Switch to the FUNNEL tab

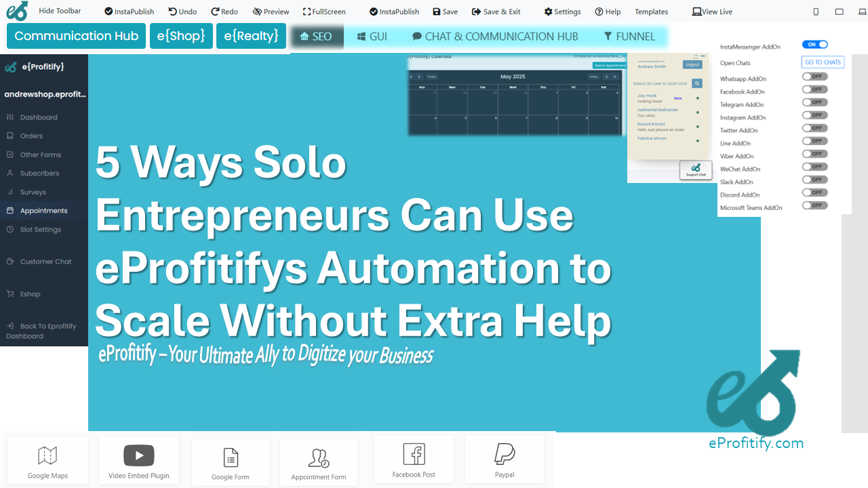629,37
